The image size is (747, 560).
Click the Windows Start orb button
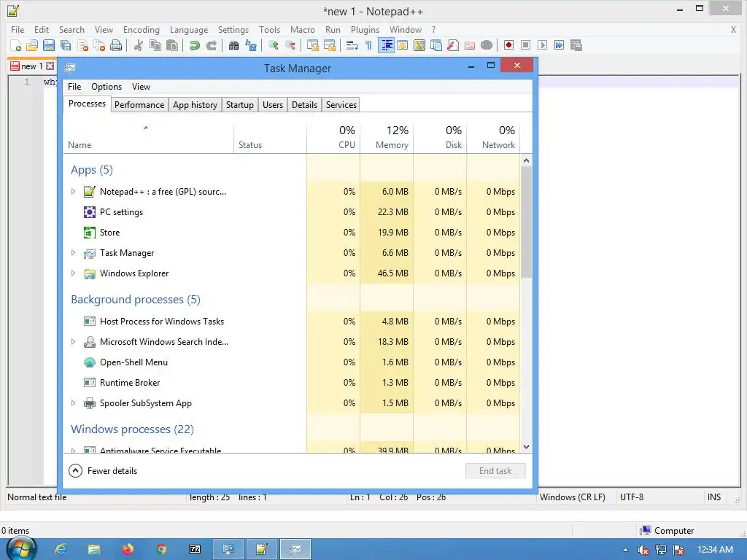20,549
